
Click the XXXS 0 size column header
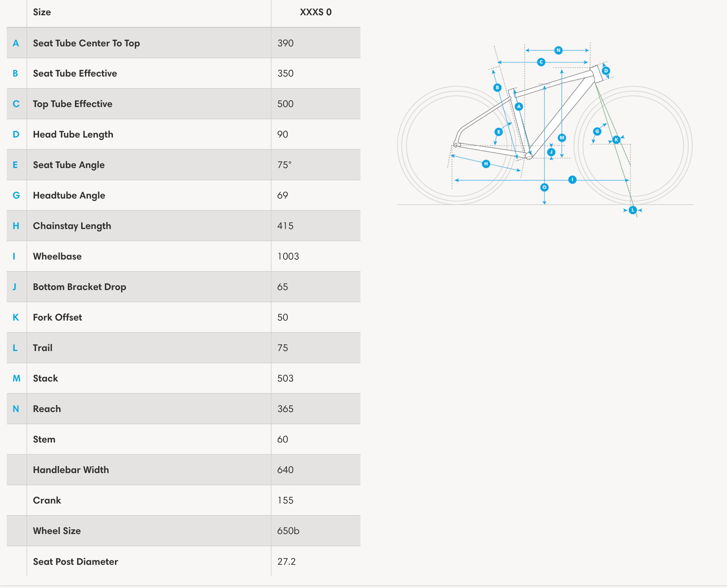(x=316, y=12)
